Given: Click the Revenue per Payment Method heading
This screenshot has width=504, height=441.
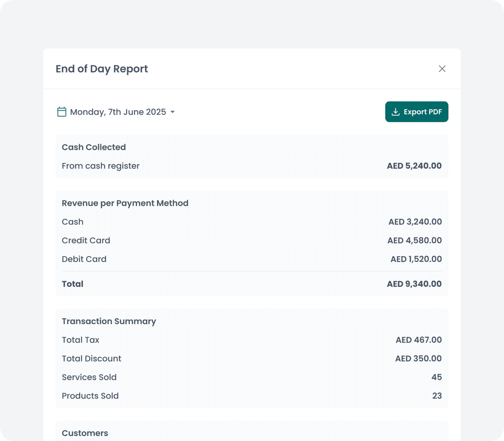Looking at the screenshot, I should (x=125, y=203).
